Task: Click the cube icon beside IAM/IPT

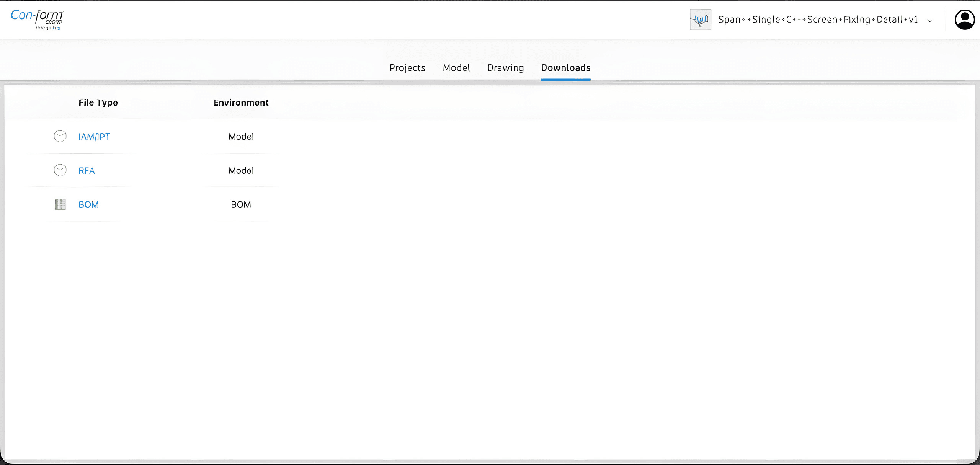Action: pyautogui.click(x=60, y=136)
